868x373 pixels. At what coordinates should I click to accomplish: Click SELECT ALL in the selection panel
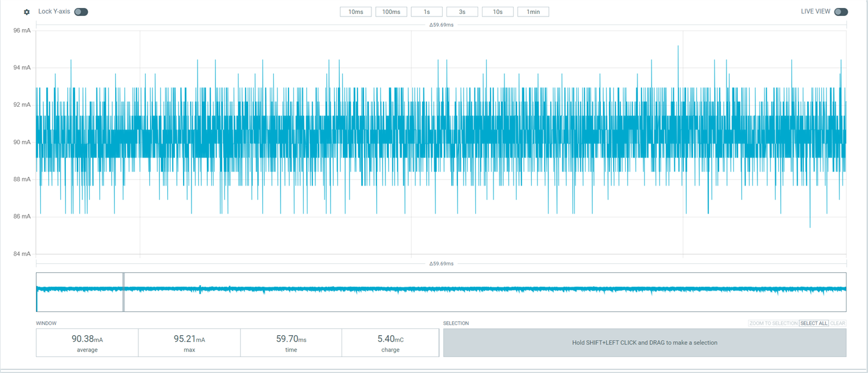(814, 324)
